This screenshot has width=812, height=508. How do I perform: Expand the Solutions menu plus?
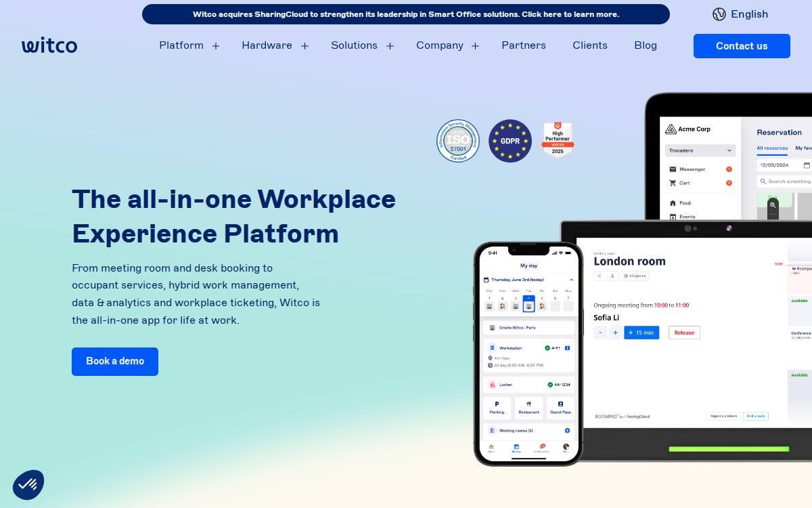[390, 46]
